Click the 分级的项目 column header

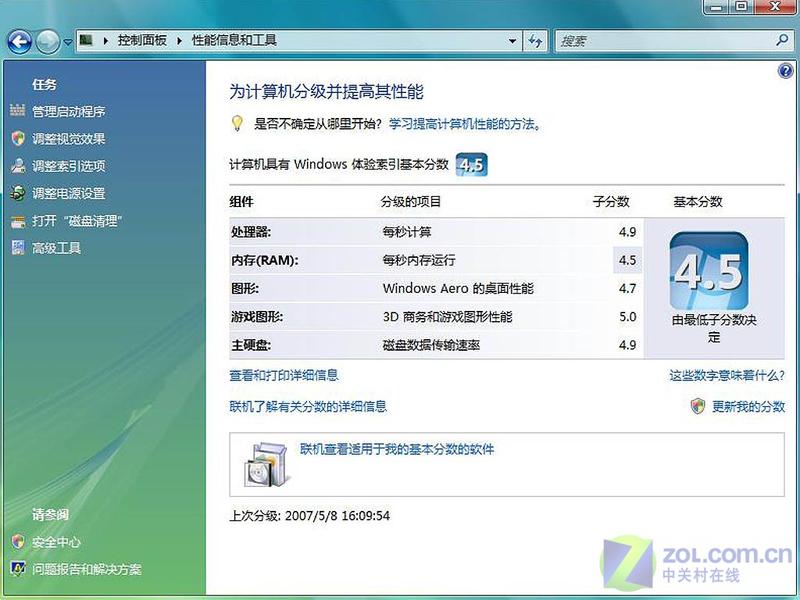(411, 202)
